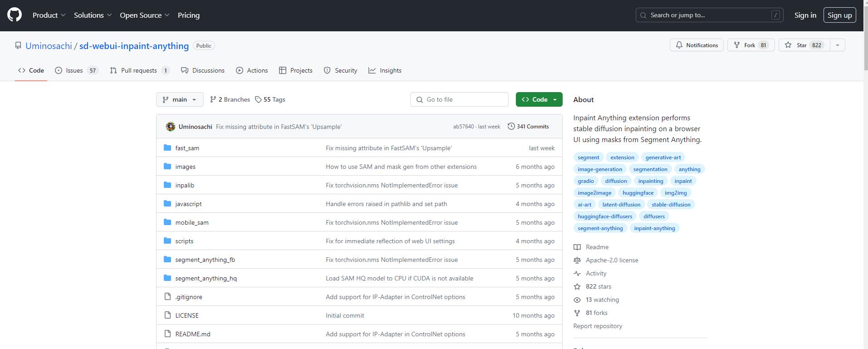
Task: Click the bell icon in Notifications
Action: [679, 45]
